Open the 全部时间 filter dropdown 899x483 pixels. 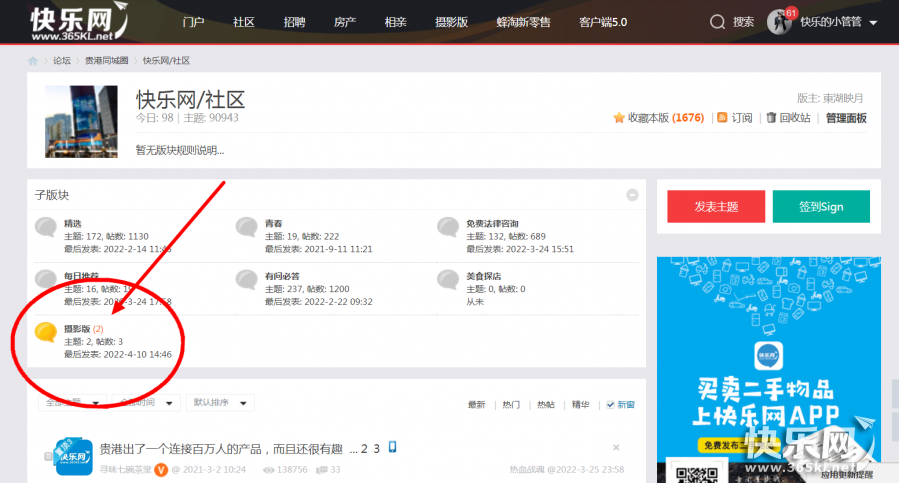tap(146, 403)
